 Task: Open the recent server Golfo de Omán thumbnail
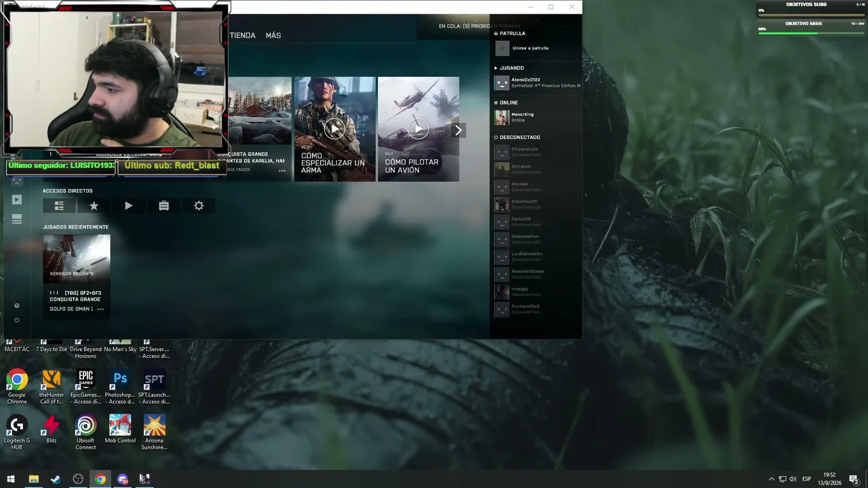tap(76, 258)
